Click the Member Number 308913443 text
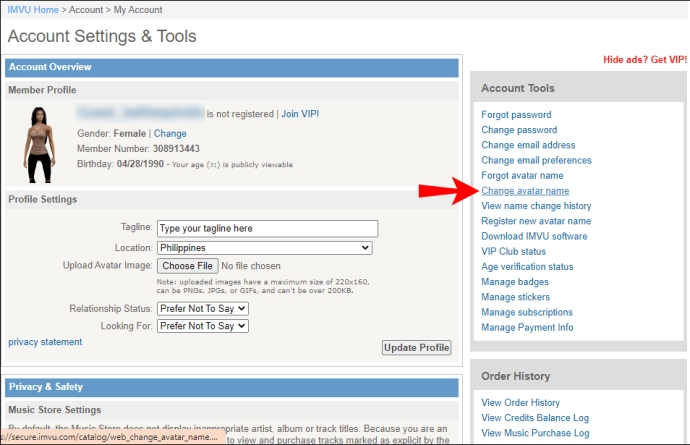690x445 pixels. [x=138, y=149]
